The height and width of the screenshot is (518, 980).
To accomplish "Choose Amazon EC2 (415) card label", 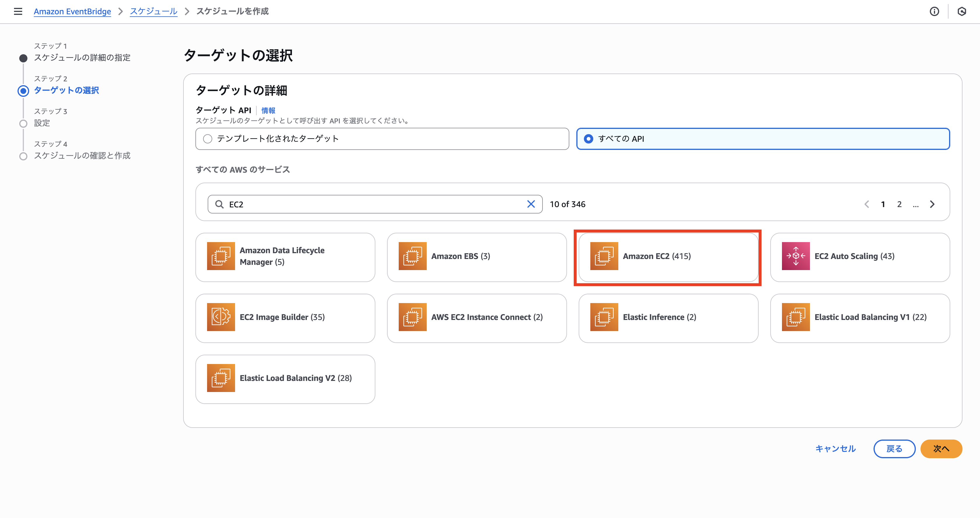I will coord(657,256).
